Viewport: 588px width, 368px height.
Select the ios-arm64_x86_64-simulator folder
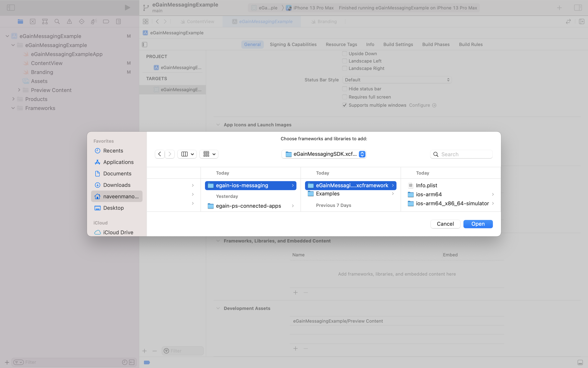[450, 203]
